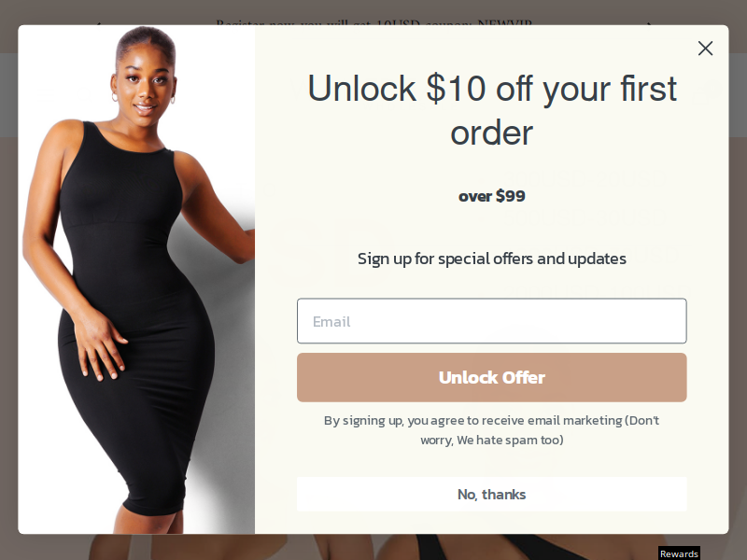Screen dimensions: 747x560
Task: Click the word order in the popup heading
Action: [492, 133]
